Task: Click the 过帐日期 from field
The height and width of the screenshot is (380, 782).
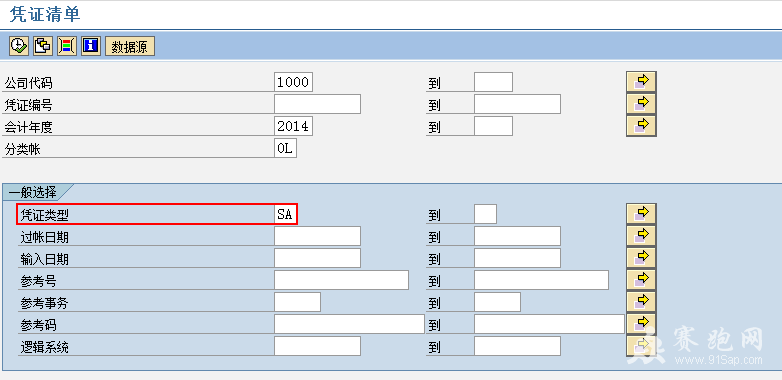Action: pyautogui.click(x=317, y=236)
